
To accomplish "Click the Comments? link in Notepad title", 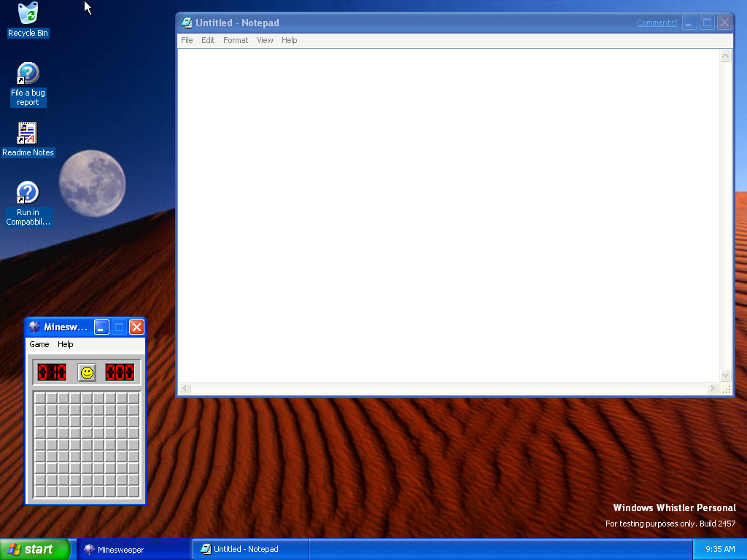I will point(657,23).
